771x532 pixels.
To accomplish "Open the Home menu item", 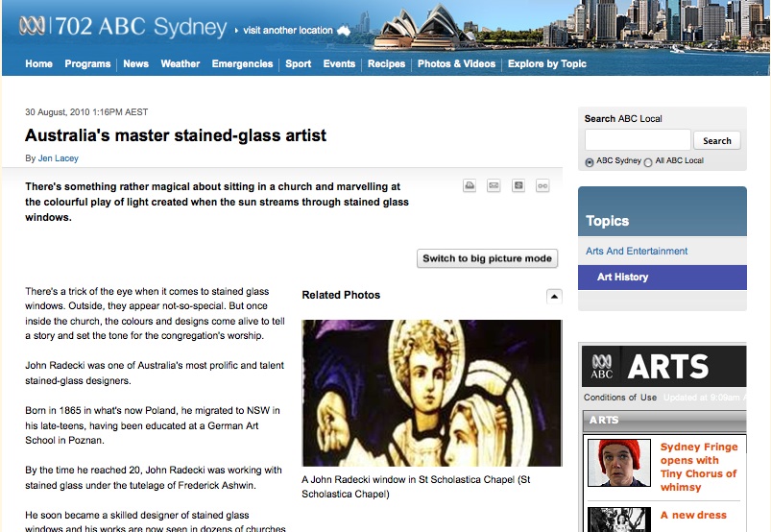I will pyautogui.click(x=38, y=64).
